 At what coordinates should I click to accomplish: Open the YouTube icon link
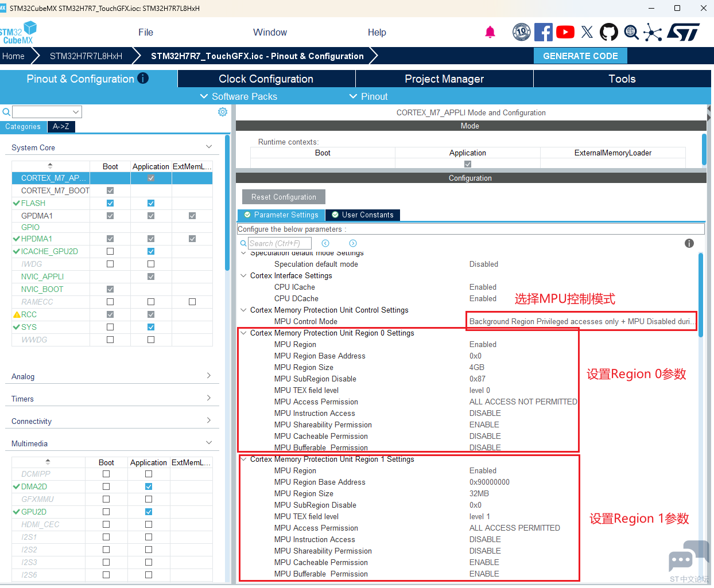[x=565, y=32]
